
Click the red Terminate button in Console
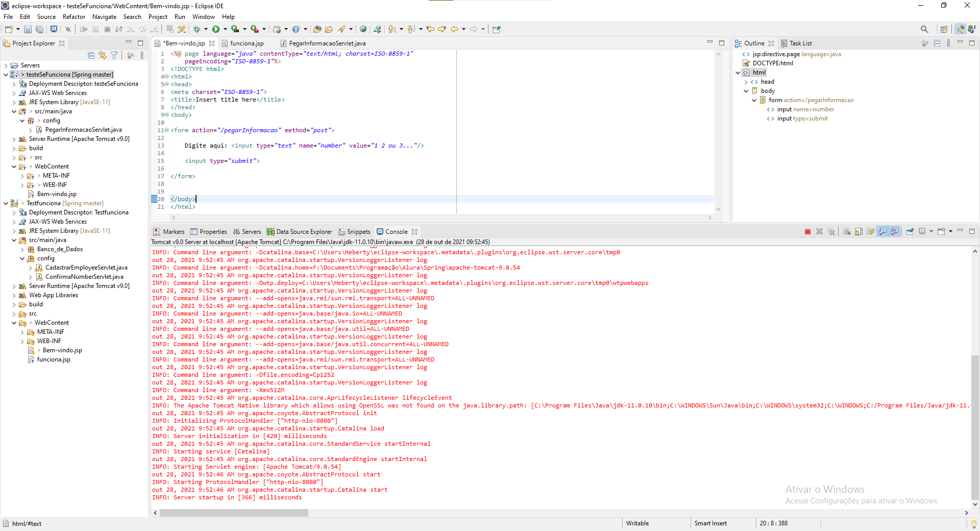pos(807,232)
